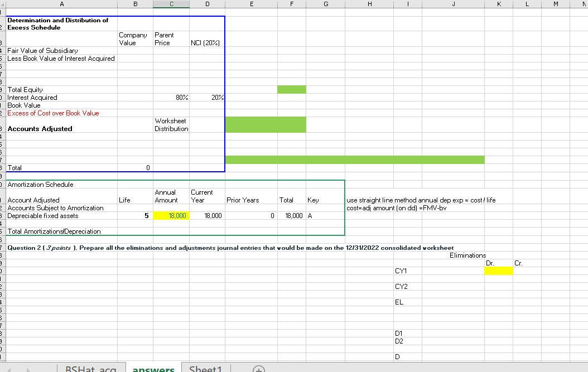Click the green cell in Total Equity row

(x=292, y=90)
